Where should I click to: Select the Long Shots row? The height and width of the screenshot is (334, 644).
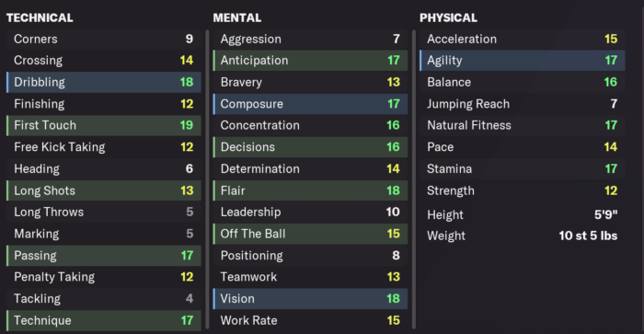point(104,190)
